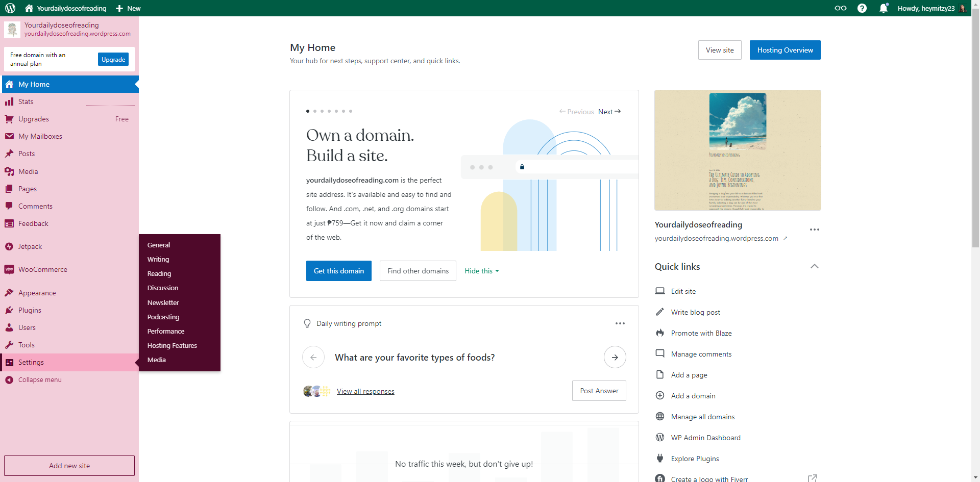Screen dimensions: 980x482
Task: Click the Posts pin icon
Action: point(9,154)
